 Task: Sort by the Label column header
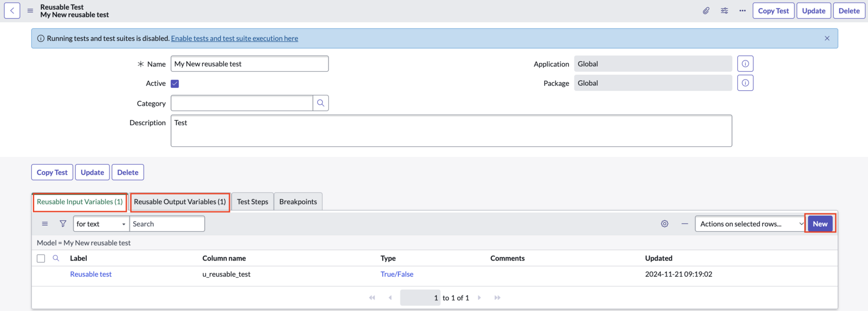pos(79,258)
